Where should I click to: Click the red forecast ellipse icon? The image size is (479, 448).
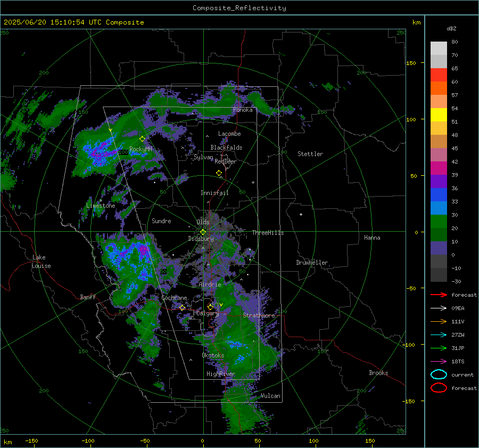point(439,388)
